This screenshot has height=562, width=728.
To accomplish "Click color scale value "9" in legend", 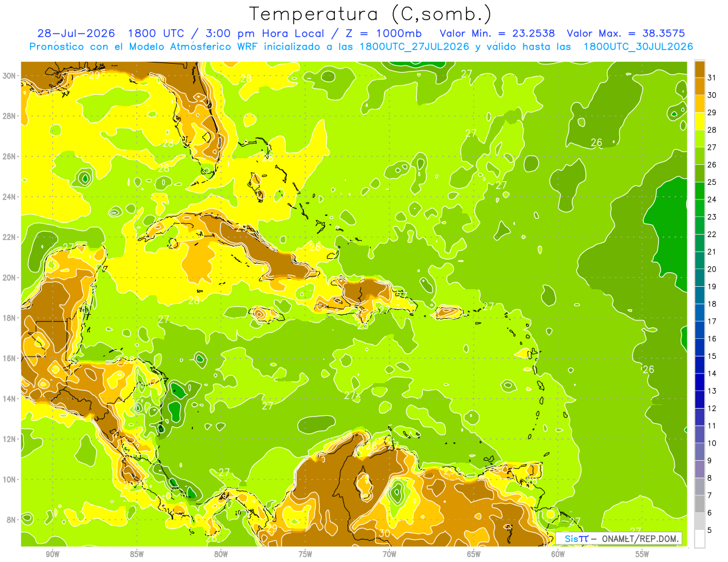I will [x=710, y=461].
